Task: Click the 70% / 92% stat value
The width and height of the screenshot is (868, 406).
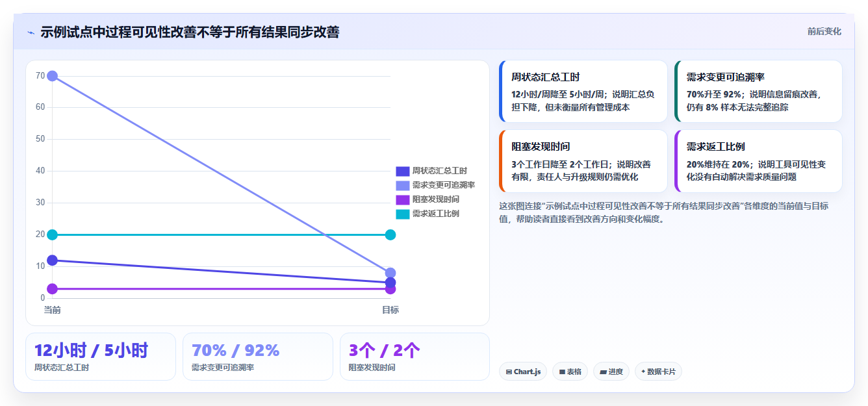Action: coord(235,350)
